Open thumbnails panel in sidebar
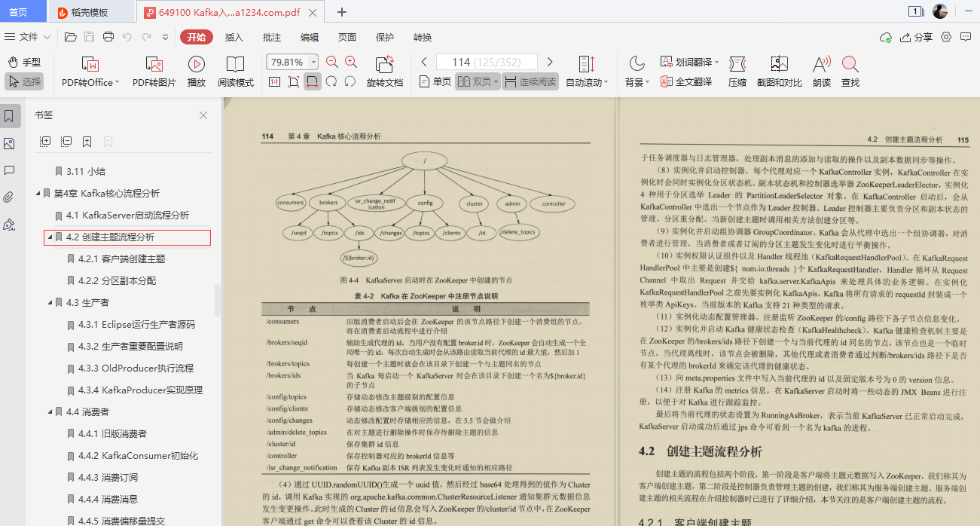The width and height of the screenshot is (980, 526). (x=9, y=143)
